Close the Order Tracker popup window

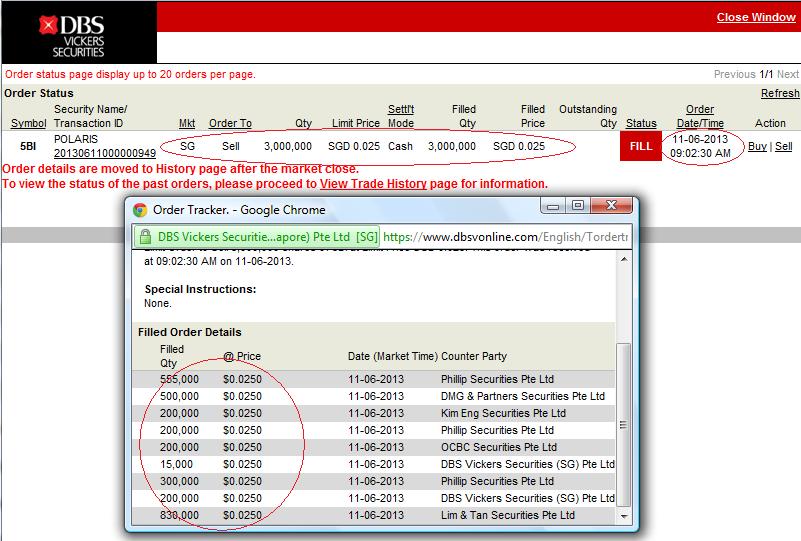611,206
